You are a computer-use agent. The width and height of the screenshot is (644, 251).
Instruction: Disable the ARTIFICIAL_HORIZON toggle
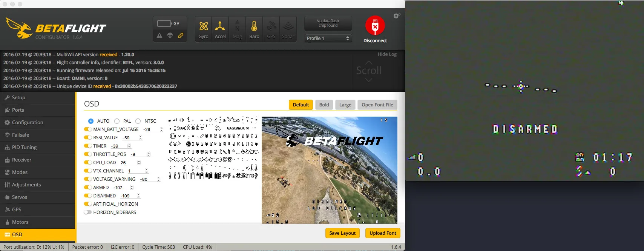tap(88, 204)
